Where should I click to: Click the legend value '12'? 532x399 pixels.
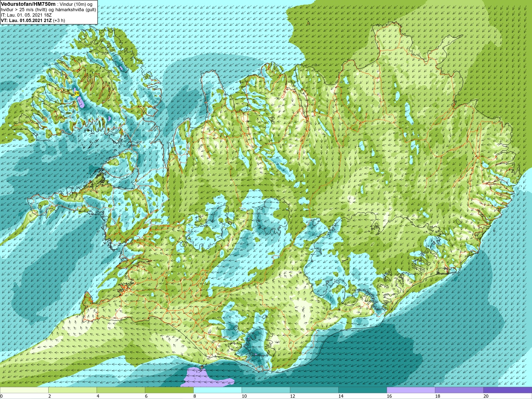(x=293, y=396)
